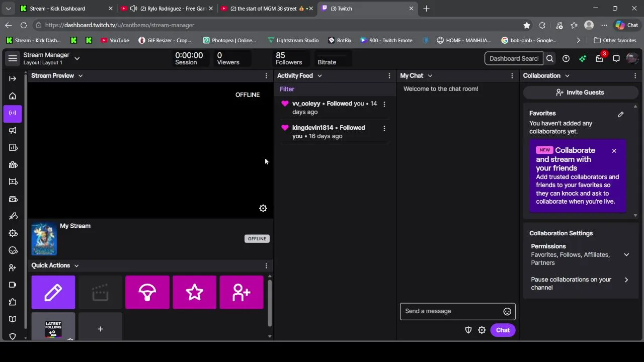The width and height of the screenshot is (644, 362).
Task: Open the add-person Guest Star icon in sidebar
Action: pyautogui.click(x=13, y=267)
